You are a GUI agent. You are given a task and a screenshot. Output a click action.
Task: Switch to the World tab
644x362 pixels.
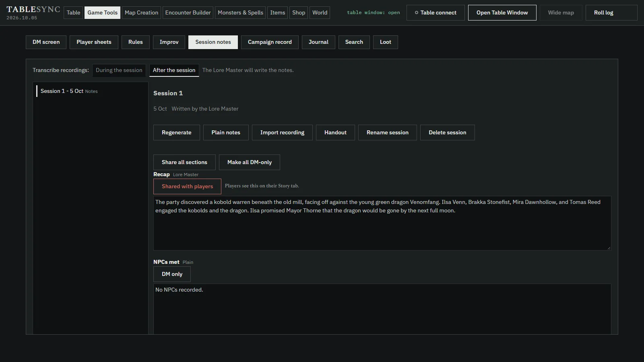[320, 12]
